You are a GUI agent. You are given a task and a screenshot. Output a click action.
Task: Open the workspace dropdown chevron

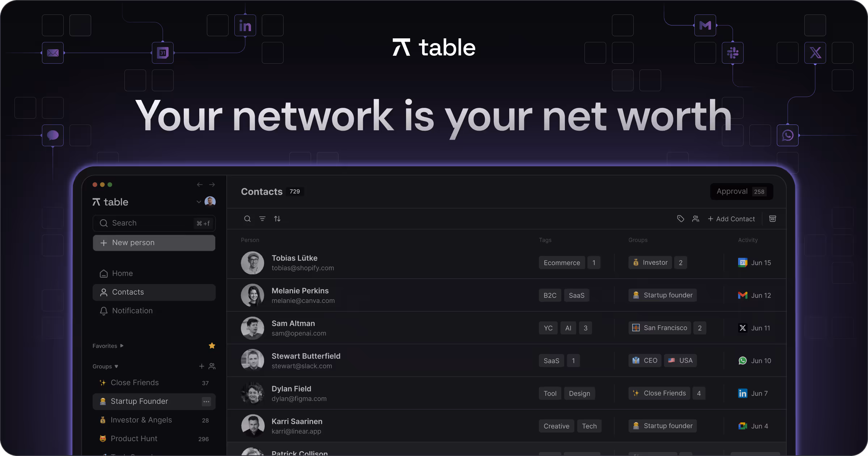[x=199, y=202]
